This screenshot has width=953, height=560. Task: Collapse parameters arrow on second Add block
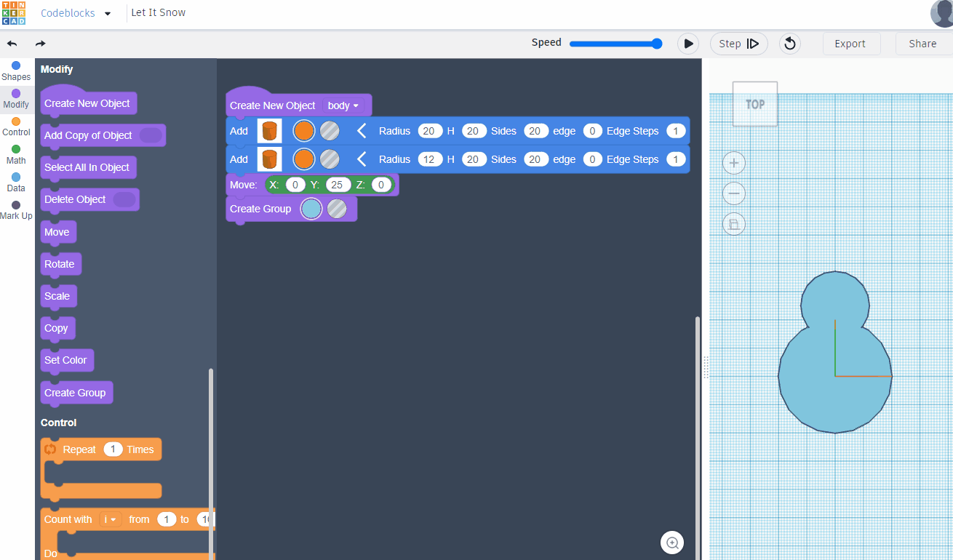(362, 159)
